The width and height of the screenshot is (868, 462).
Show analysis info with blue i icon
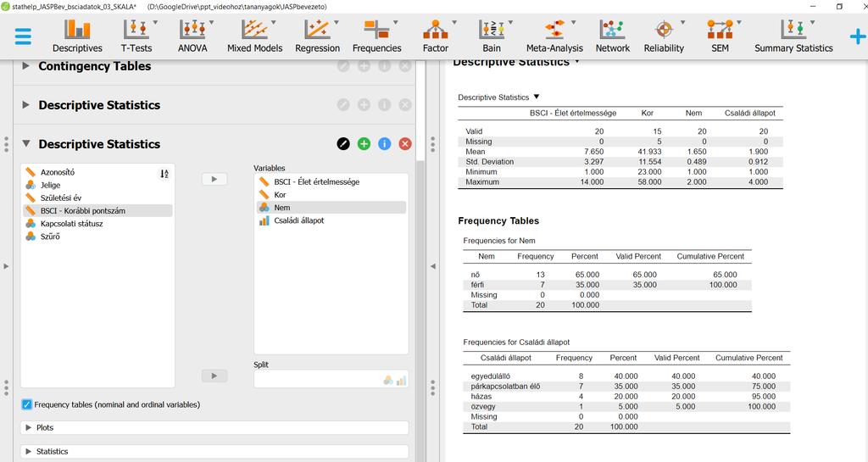click(x=385, y=144)
